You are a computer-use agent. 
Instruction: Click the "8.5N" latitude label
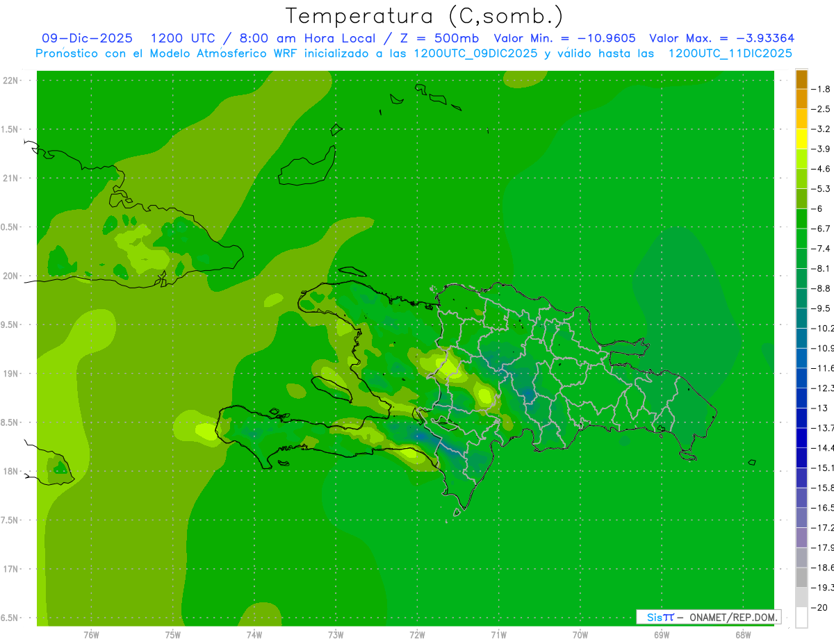10,422
